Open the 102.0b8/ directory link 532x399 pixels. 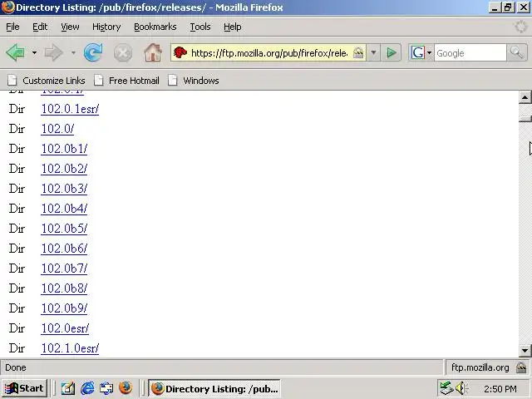(x=64, y=288)
